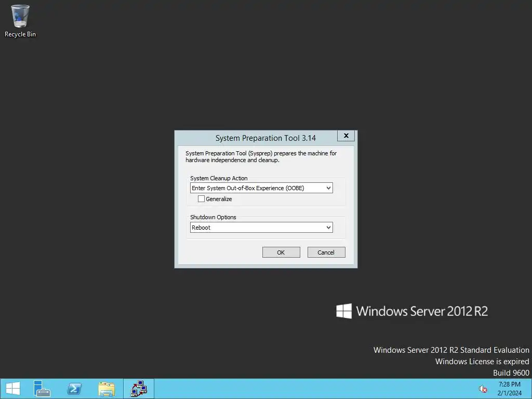Close the System Preparation Tool window
The height and width of the screenshot is (399, 532).
345,136
